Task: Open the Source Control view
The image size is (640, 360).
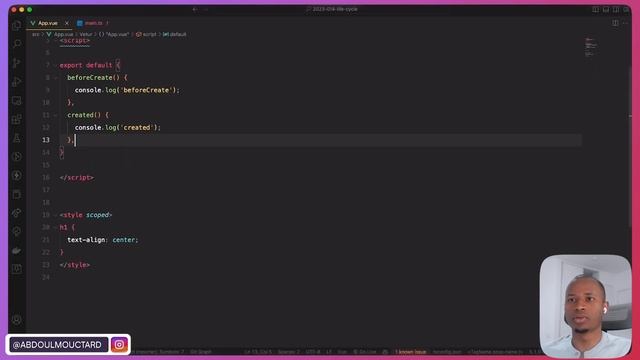Action: (17, 63)
